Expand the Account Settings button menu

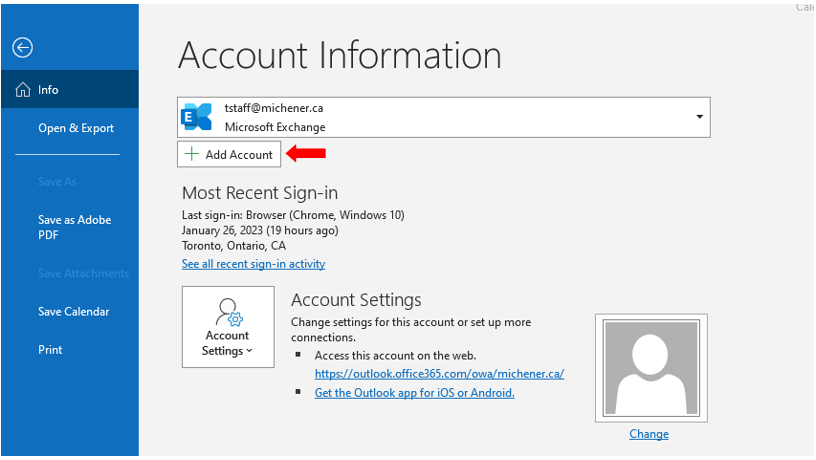(x=228, y=327)
